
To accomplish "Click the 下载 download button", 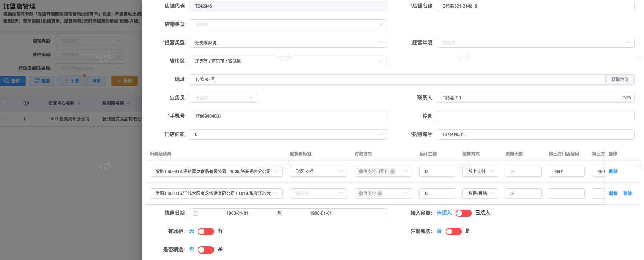I will pos(72,81).
